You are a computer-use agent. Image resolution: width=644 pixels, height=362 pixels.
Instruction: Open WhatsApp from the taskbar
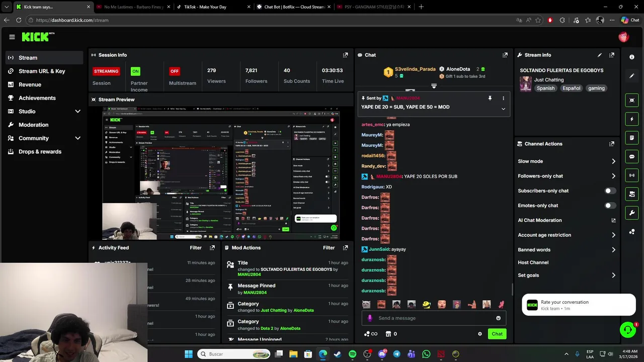coord(426,354)
